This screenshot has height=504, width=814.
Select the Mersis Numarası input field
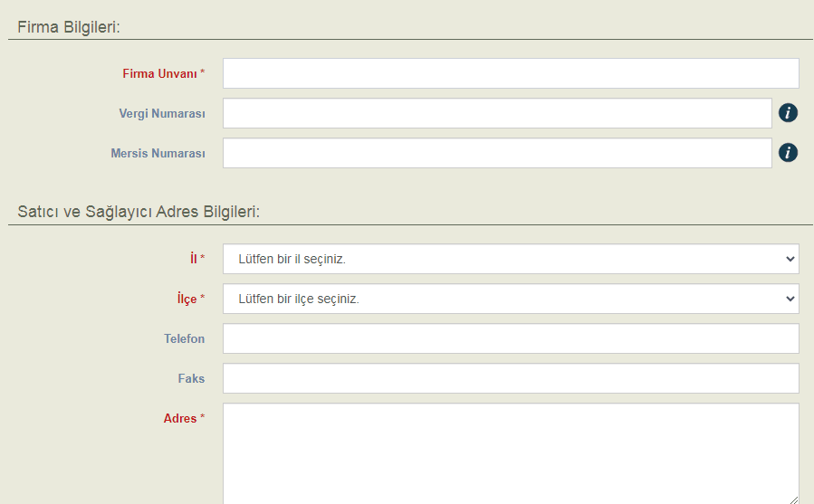click(497, 153)
